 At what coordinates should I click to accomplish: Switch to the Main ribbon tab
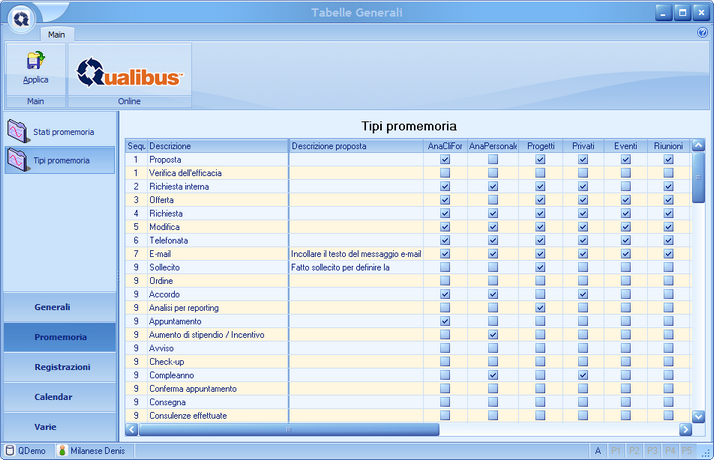[57, 34]
